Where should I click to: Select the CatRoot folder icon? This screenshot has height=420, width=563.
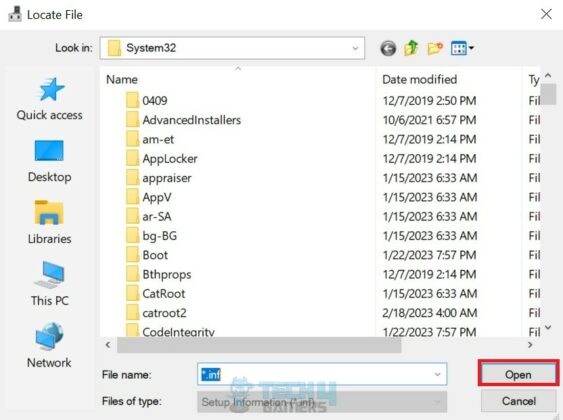click(x=132, y=294)
